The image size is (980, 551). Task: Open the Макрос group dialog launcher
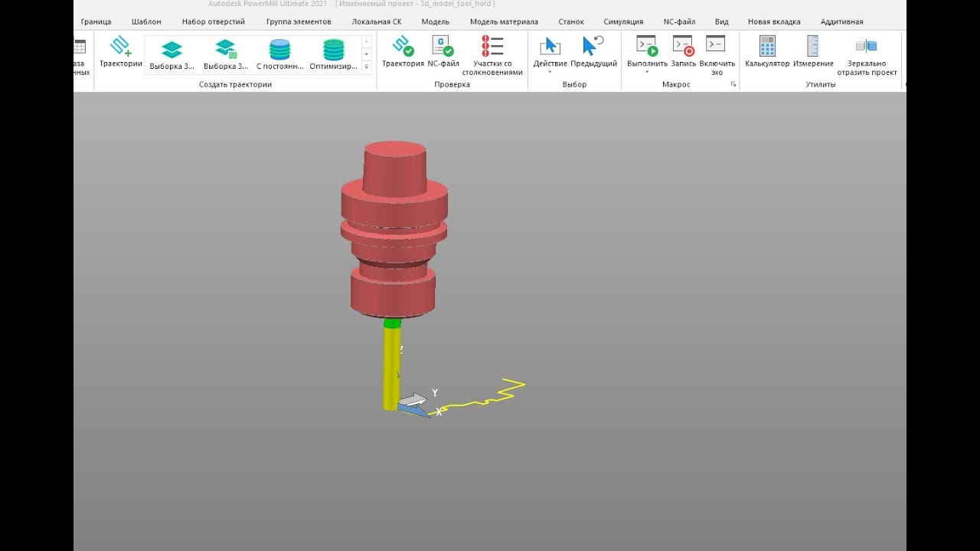click(733, 84)
